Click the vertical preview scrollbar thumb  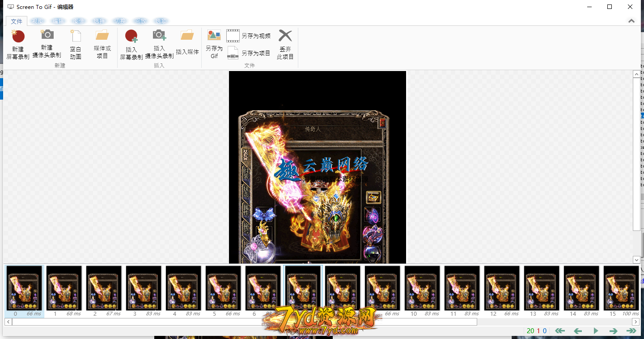click(x=636, y=155)
